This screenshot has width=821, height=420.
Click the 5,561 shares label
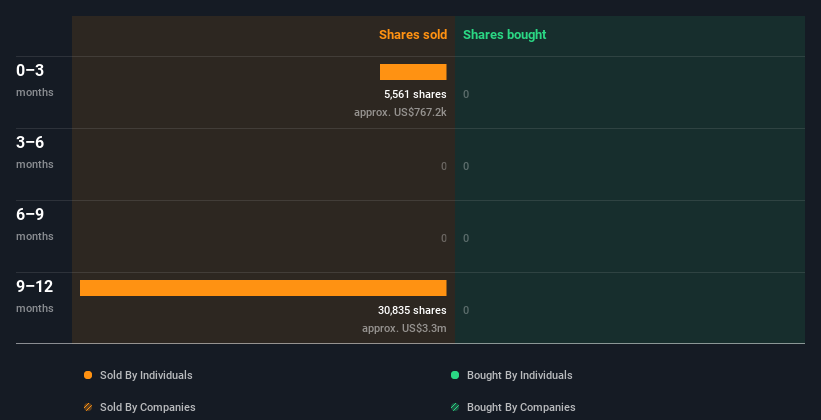[x=415, y=94]
